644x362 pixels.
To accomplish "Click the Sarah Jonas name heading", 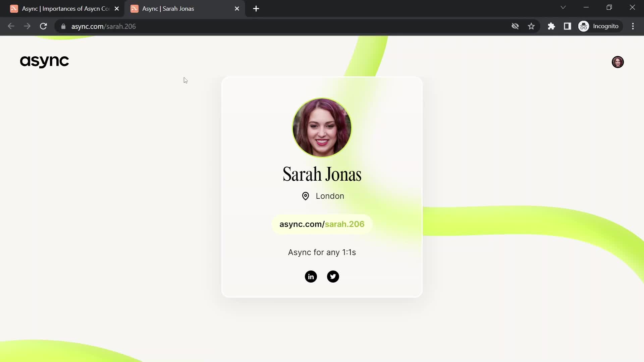I will (322, 174).
